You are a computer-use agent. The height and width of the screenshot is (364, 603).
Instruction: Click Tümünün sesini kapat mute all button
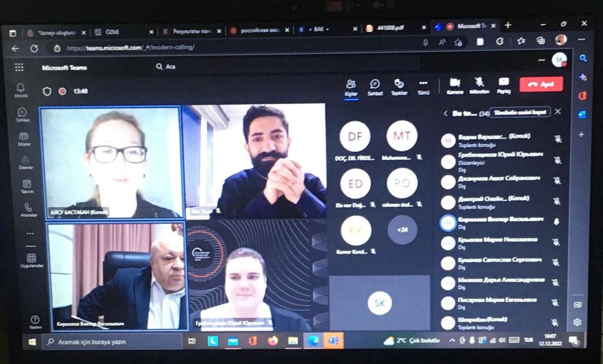click(x=520, y=112)
